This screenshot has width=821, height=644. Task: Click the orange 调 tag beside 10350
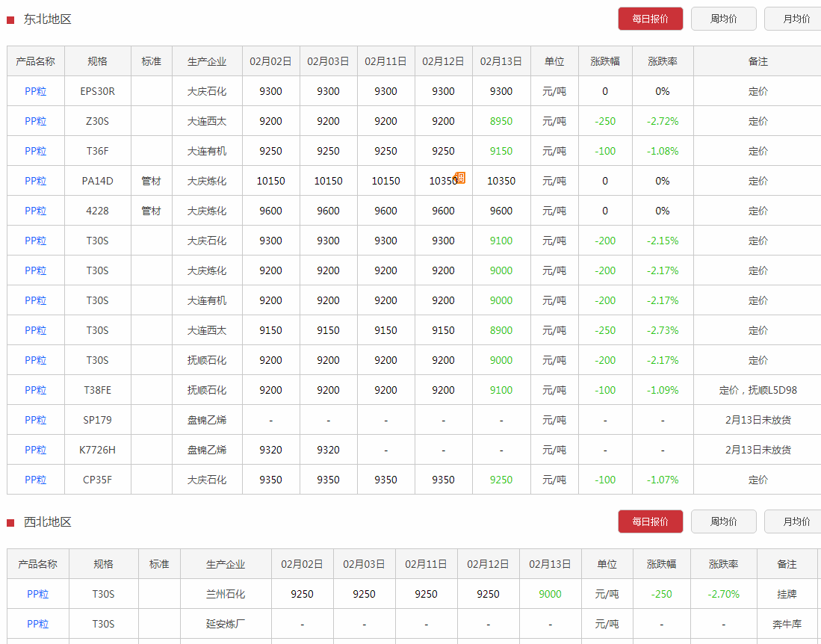tap(459, 178)
